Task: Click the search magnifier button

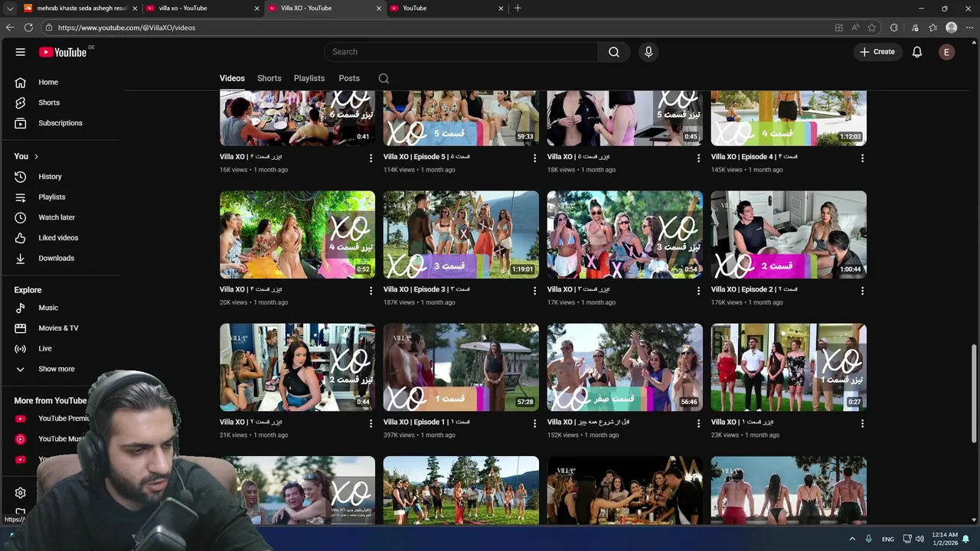Action: point(614,52)
